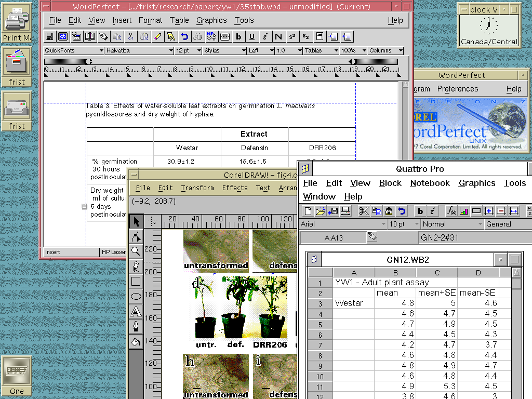Open the 1.0 line spacing dropdown

click(289, 50)
